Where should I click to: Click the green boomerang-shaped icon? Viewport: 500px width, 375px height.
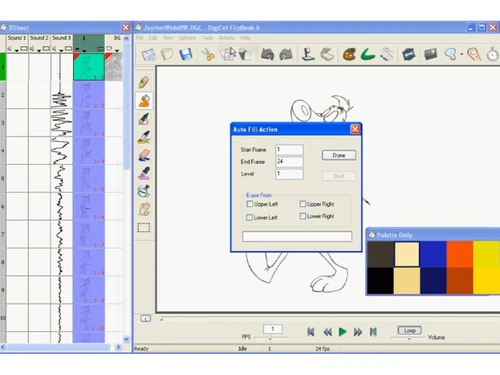pos(368,54)
